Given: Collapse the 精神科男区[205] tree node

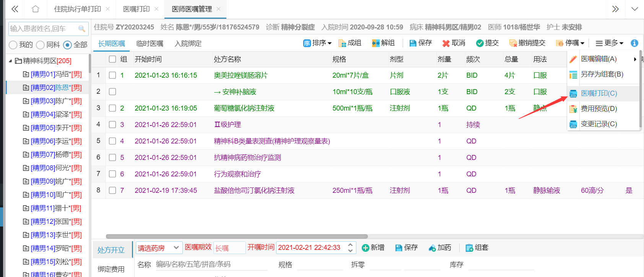Looking at the screenshot, I should click(10, 61).
